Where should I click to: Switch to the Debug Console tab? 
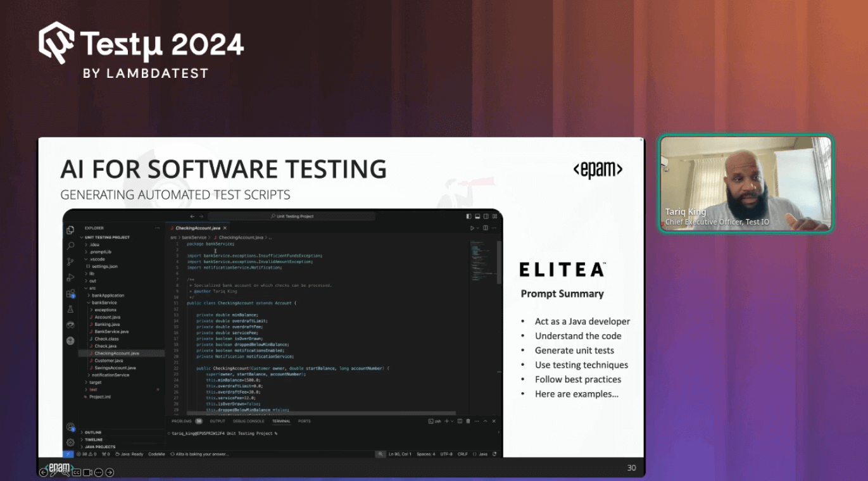(249, 421)
